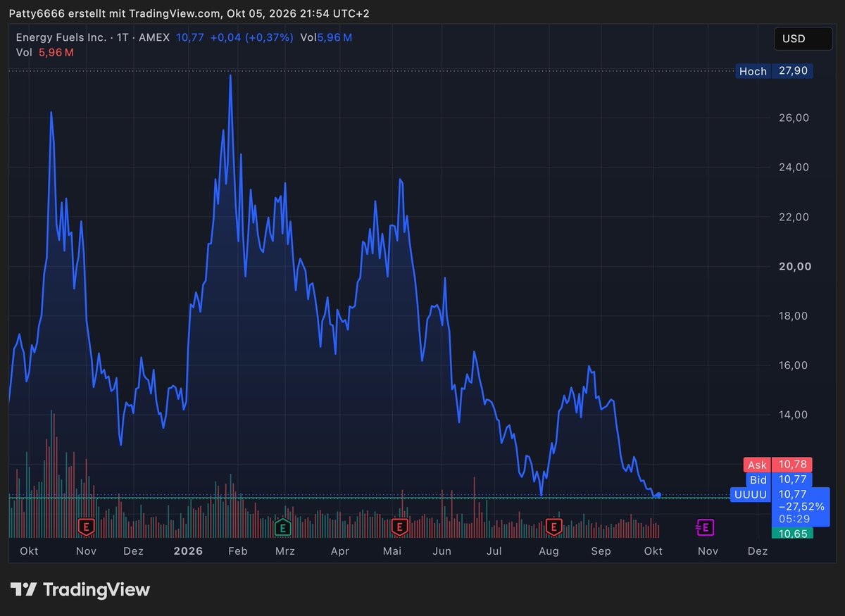This screenshot has height=616, width=845.
Task: Click the Mrz label on time axis
Action: (285, 551)
